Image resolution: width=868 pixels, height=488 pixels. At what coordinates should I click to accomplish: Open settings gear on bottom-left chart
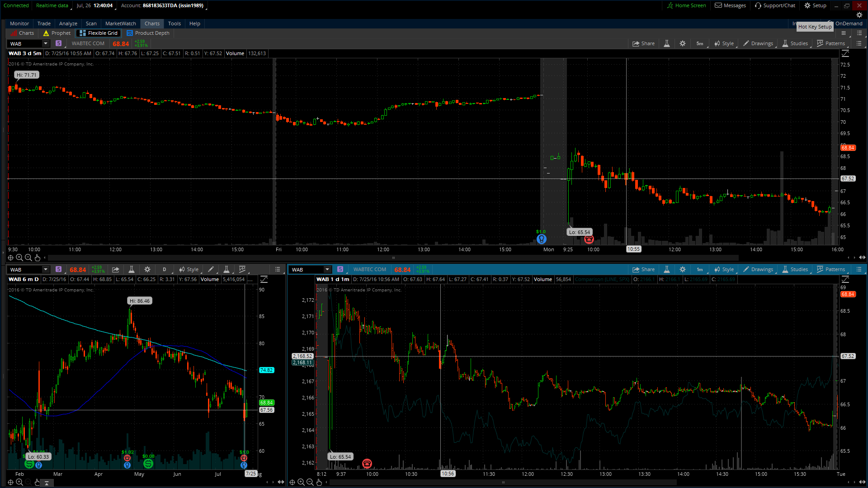[x=147, y=269]
